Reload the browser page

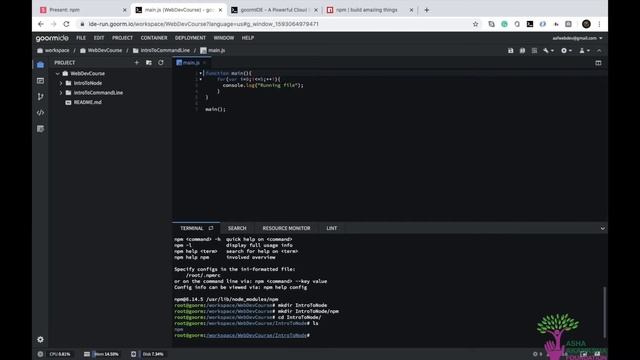(x=67, y=24)
